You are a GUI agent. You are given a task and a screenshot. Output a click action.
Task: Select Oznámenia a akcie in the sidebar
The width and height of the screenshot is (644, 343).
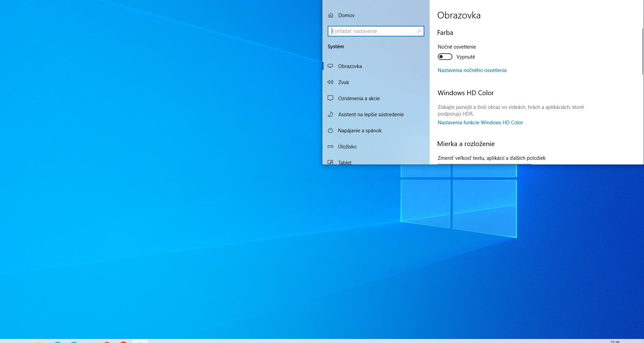pos(359,98)
